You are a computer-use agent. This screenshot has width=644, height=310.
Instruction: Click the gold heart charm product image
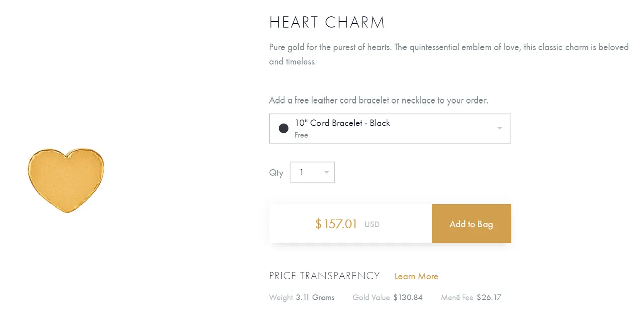[66, 180]
